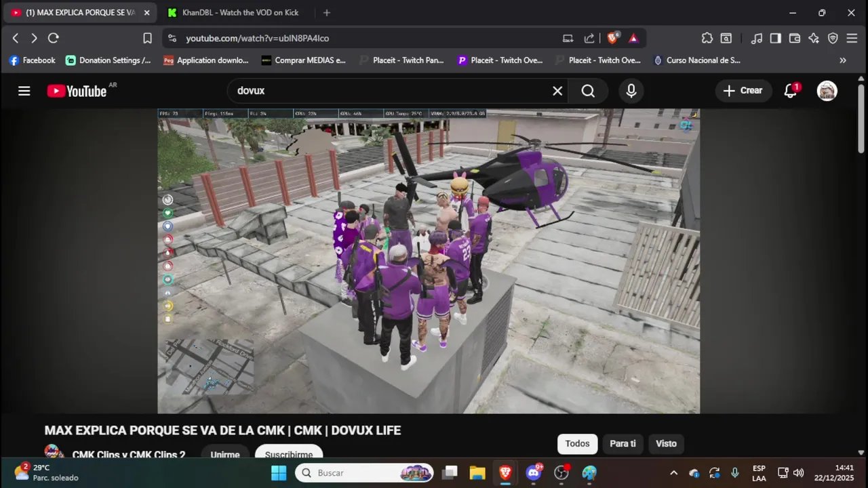This screenshot has width=868, height=488.
Task: Clear the search text with the X
Action: click(557, 91)
